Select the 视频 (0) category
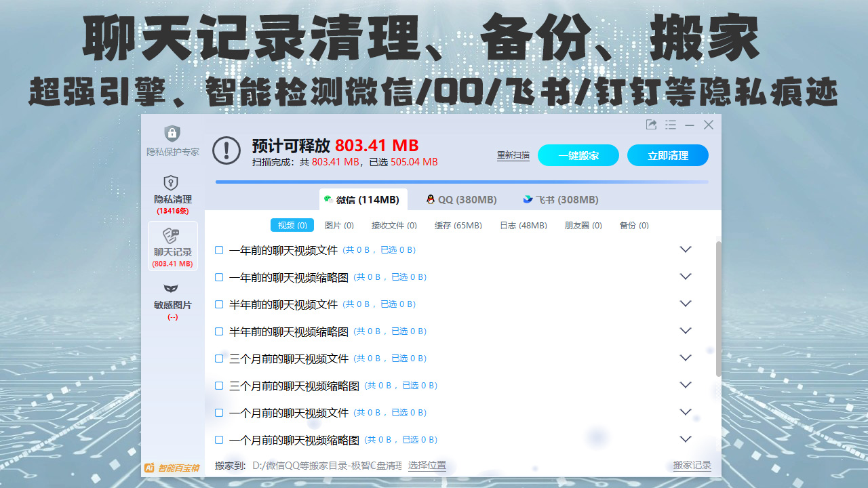Image resolution: width=868 pixels, height=488 pixels. click(292, 225)
